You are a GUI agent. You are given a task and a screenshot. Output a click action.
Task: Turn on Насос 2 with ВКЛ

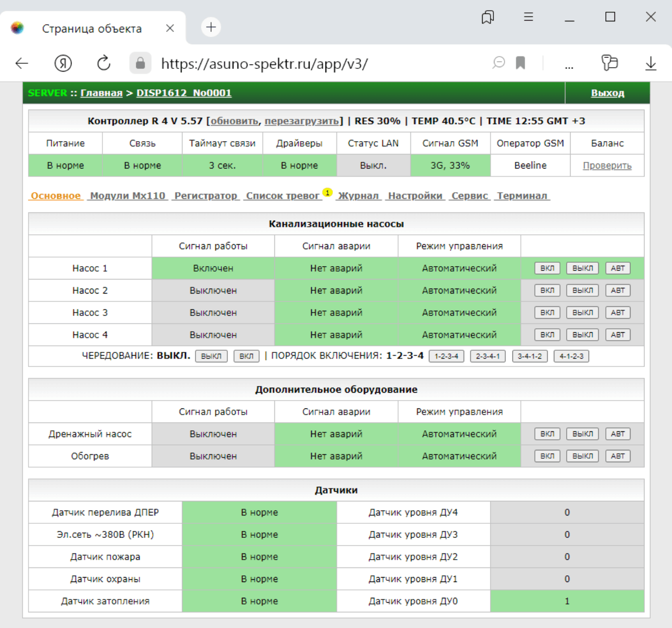(x=547, y=290)
